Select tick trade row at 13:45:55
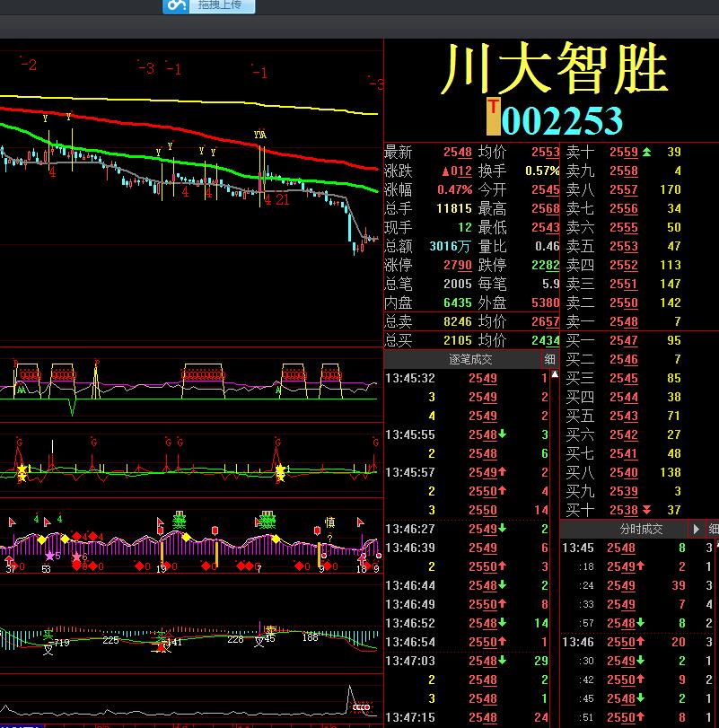 tap(467, 435)
